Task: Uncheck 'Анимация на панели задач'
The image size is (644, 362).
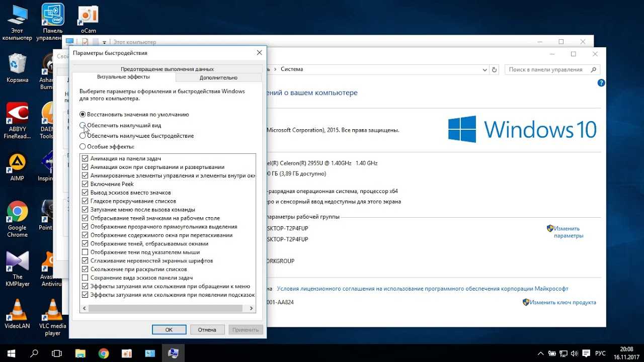Action: click(x=85, y=158)
